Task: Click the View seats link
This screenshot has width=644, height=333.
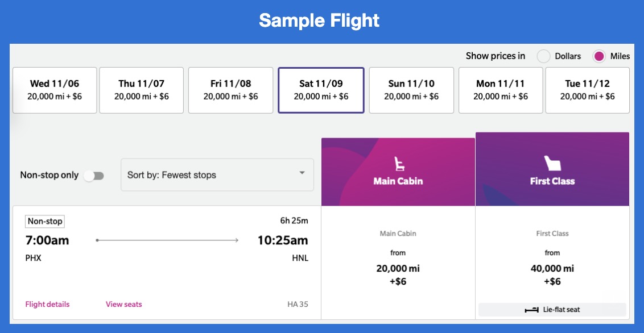Action: [123, 305]
